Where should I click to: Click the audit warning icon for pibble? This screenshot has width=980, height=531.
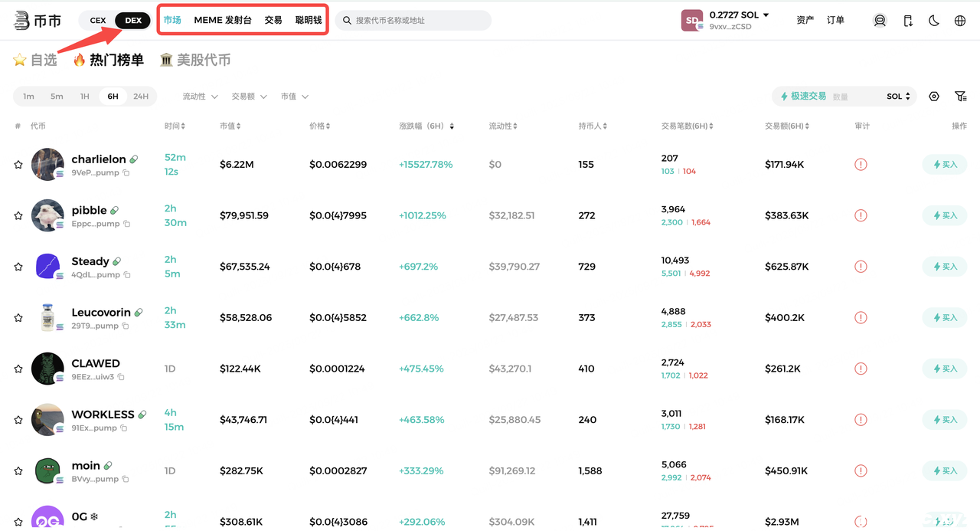point(861,215)
